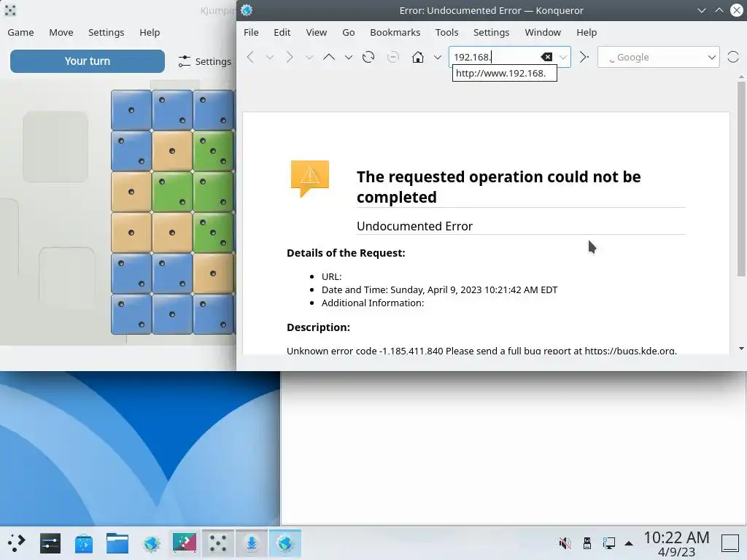Click the Konqueror forward arrow
Image resolution: width=747 pixels, height=560 pixels.
click(x=289, y=57)
